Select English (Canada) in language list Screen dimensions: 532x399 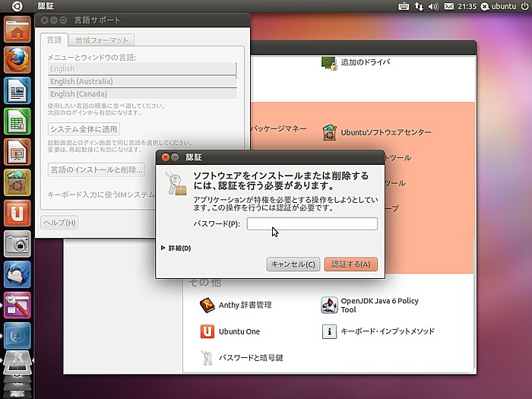[142, 93]
